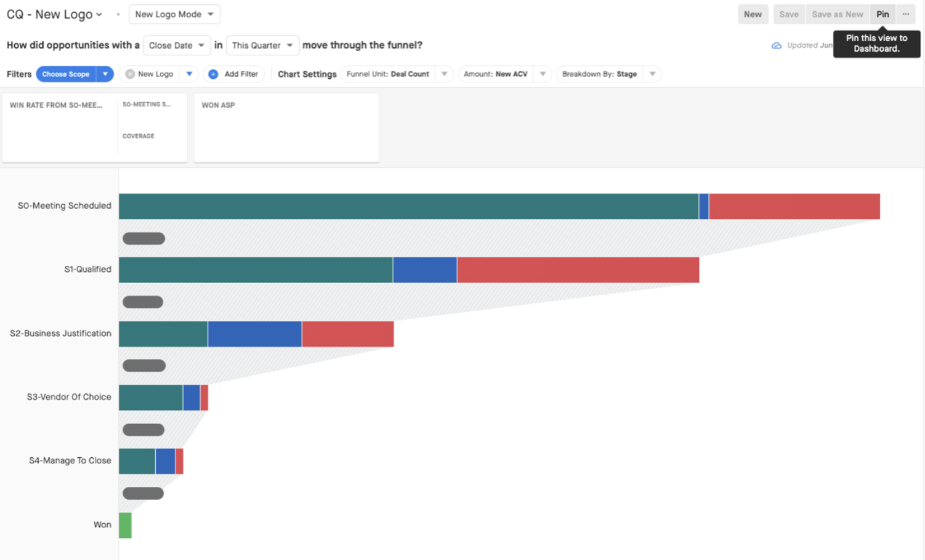Click the New button
The width and height of the screenshot is (925, 560).
pyautogui.click(x=753, y=14)
